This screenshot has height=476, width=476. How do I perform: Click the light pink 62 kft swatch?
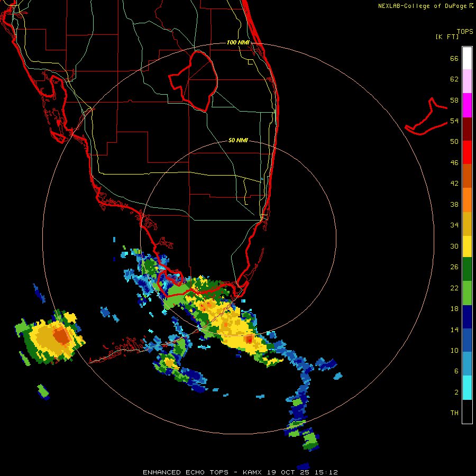coord(467,81)
